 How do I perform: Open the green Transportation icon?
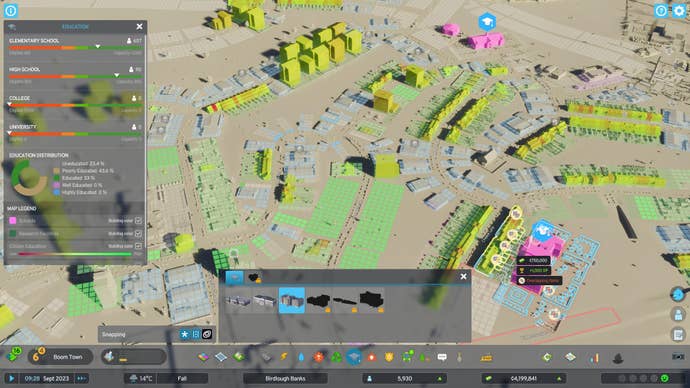(x=407, y=357)
